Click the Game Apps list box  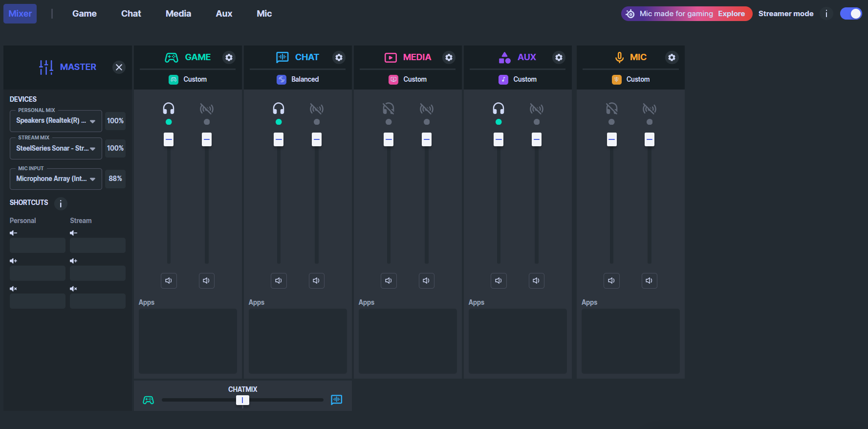coord(188,341)
